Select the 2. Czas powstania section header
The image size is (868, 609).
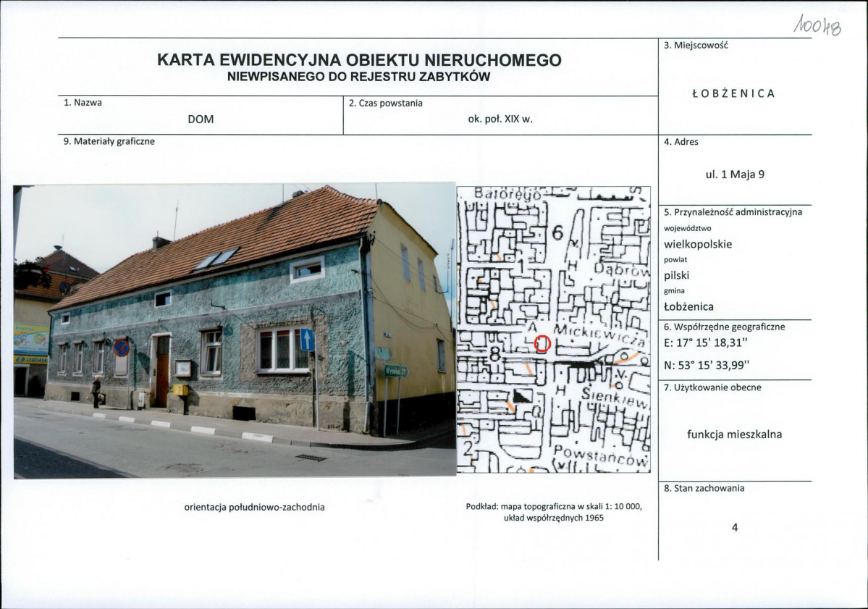coord(387,103)
